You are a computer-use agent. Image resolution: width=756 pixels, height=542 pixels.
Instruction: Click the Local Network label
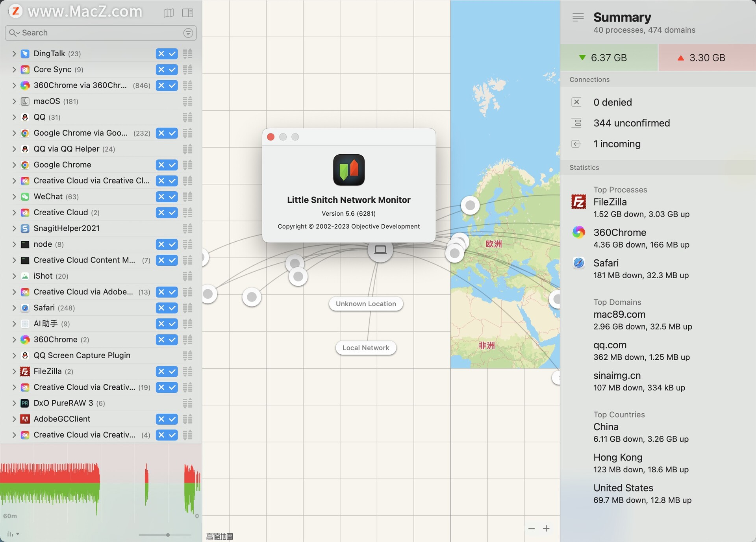(x=365, y=348)
